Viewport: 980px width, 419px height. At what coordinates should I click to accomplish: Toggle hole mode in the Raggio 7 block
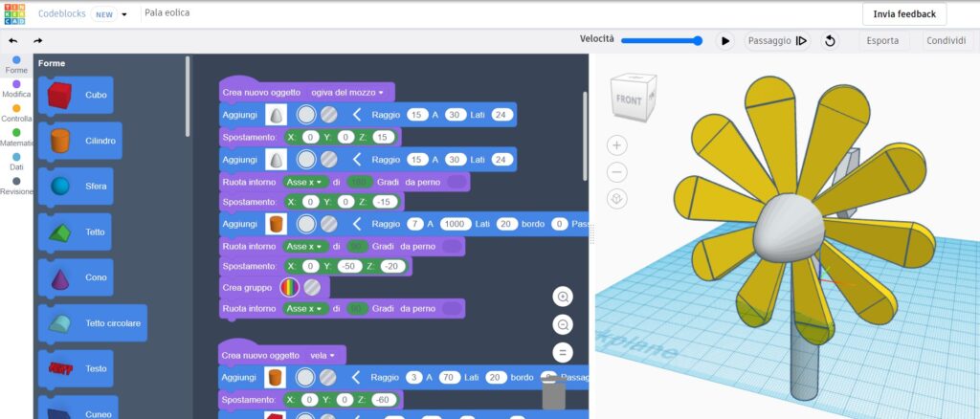click(x=328, y=224)
